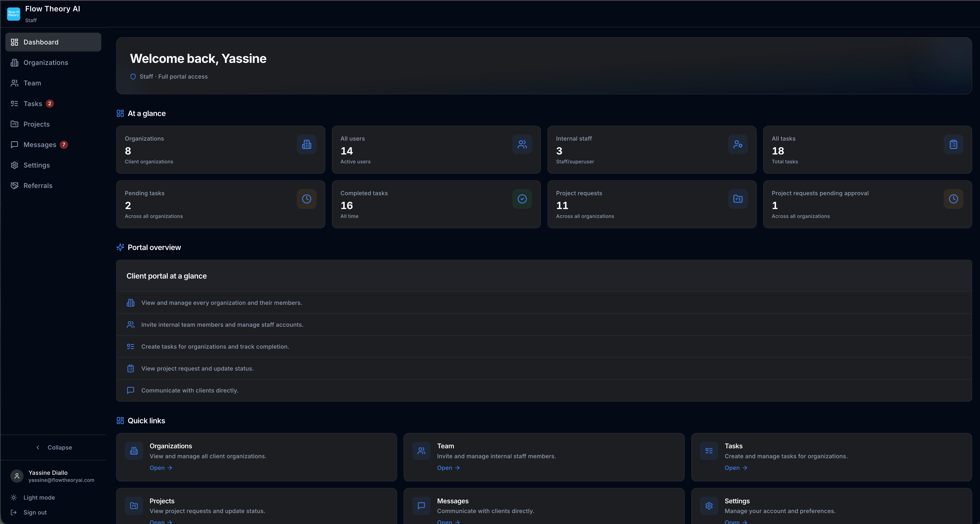
Task: Click the pending approval clock icon
Action: tap(953, 199)
